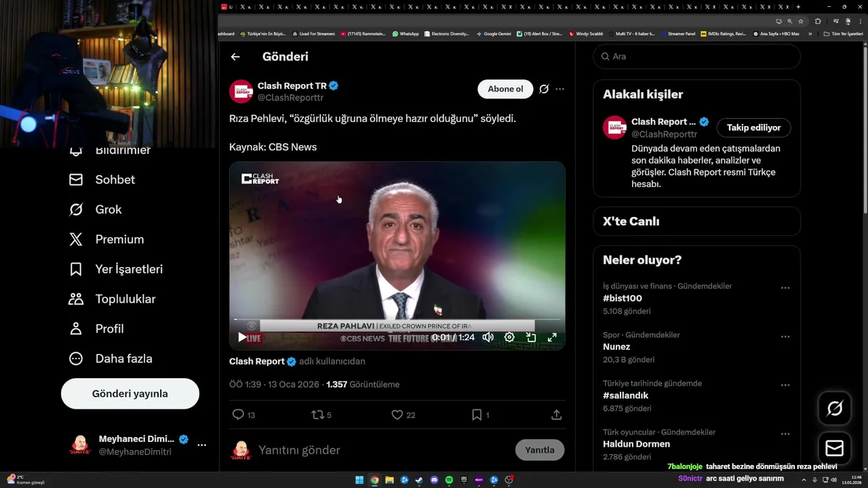Screen dimensions: 868x488
Task: Play the Reza Pahlavi video
Action: click(242, 337)
